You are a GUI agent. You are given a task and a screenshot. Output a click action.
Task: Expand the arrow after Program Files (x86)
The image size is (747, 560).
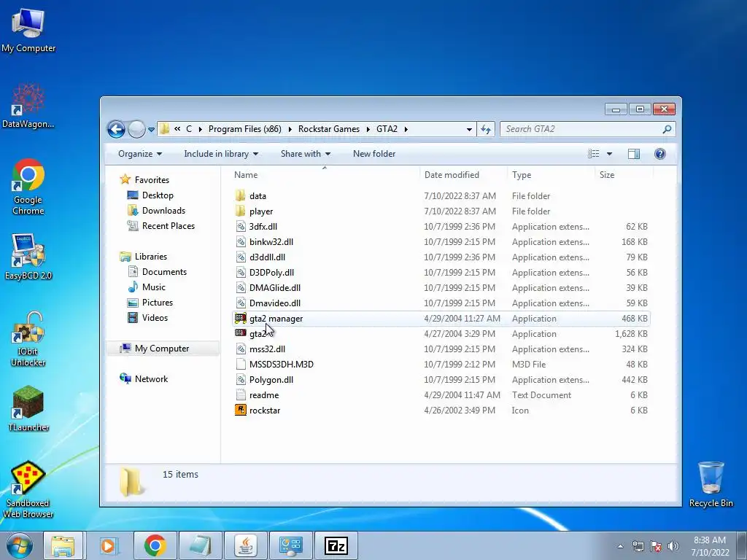[x=290, y=129]
